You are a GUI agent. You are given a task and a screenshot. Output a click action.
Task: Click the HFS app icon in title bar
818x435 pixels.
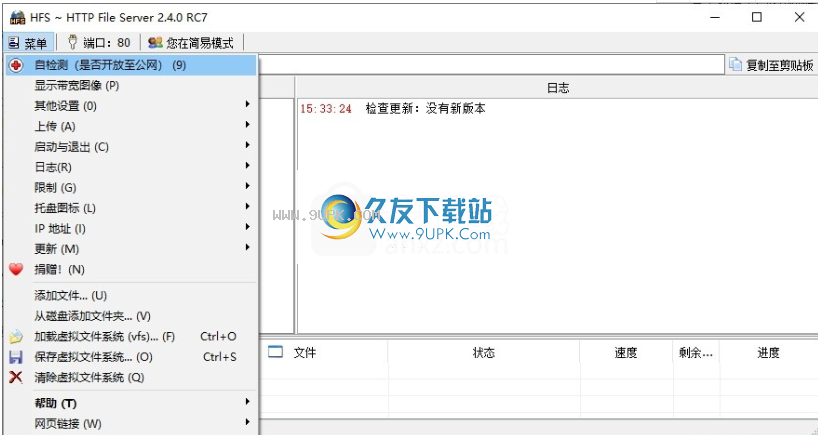point(18,18)
